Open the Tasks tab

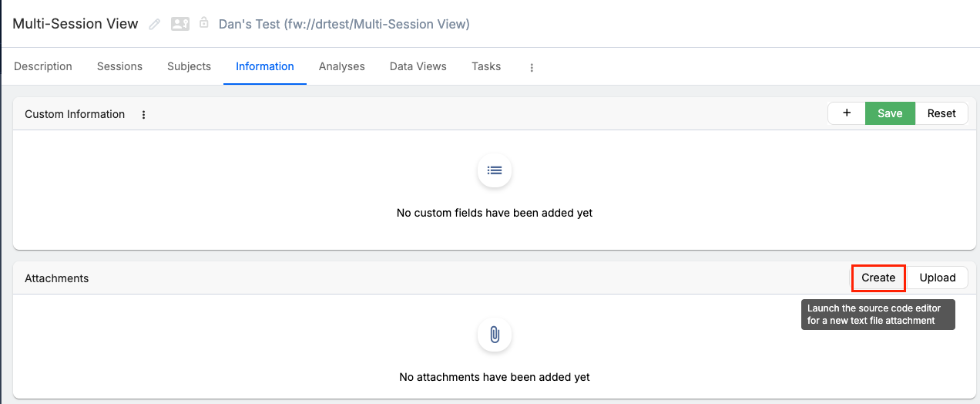coord(486,66)
